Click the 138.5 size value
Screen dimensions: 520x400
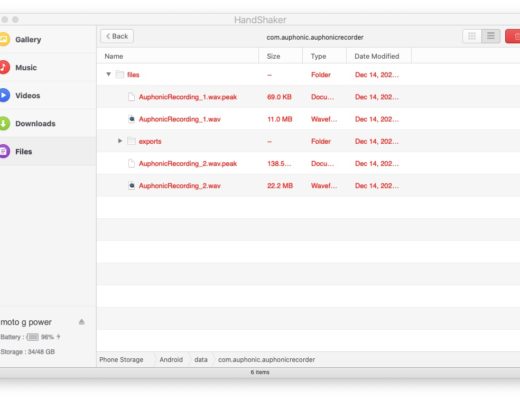pyautogui.click(x=279, y=163)
